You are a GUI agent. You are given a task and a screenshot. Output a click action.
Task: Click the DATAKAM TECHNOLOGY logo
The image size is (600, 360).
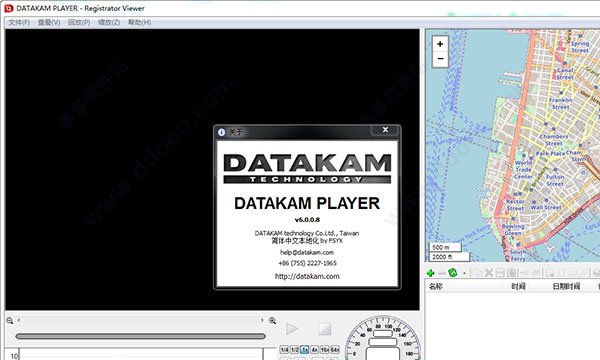[x=307, y=168]
